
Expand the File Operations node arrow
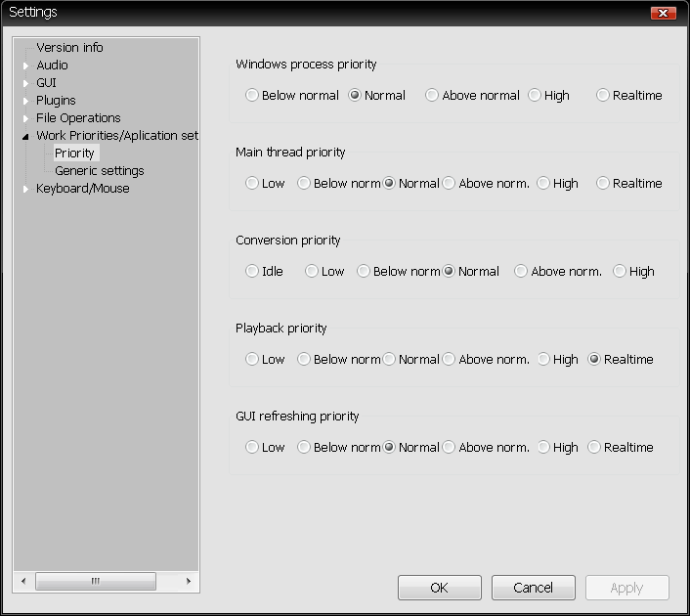click(25, 118)
